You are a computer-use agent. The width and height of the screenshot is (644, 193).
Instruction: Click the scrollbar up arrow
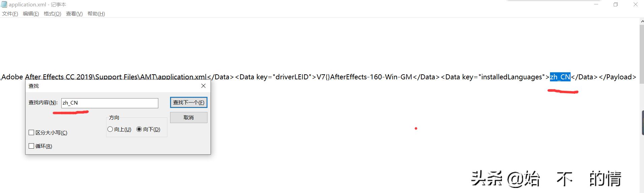pos(642,21)
